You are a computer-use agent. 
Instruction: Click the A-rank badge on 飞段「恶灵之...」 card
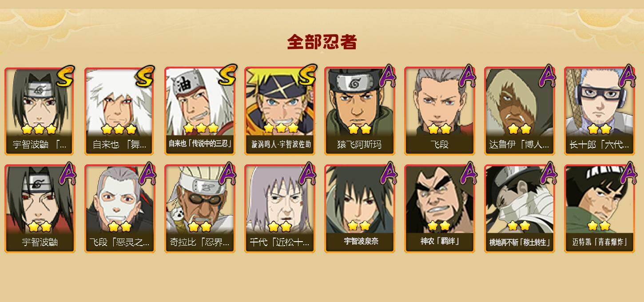pos(147,173)
